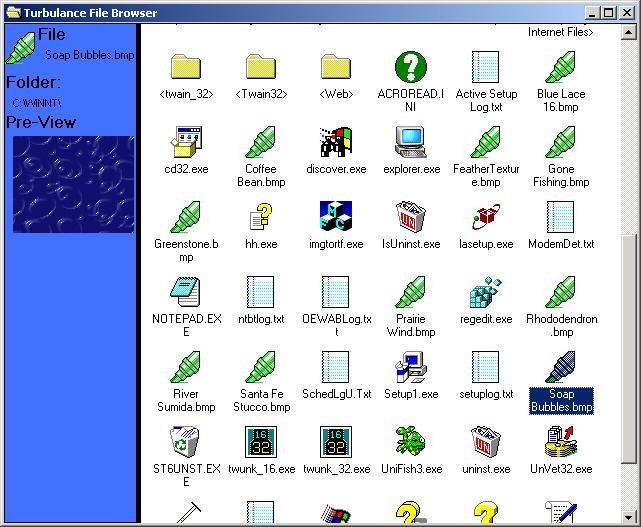Click the discover.exe icon
Image resolution: width=641 pixels, height=527 pixels.
pos(335,142)
